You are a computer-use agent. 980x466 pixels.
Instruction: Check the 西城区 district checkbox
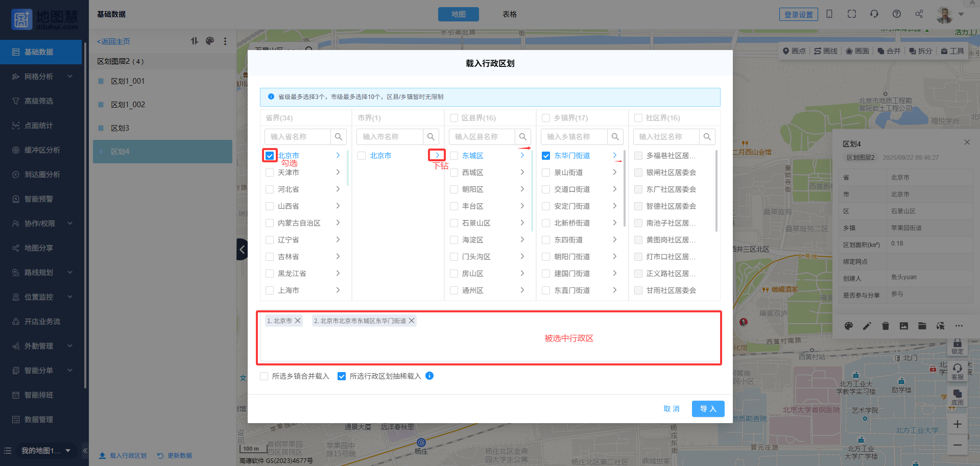pyautogui.click(x=454, y=173)
